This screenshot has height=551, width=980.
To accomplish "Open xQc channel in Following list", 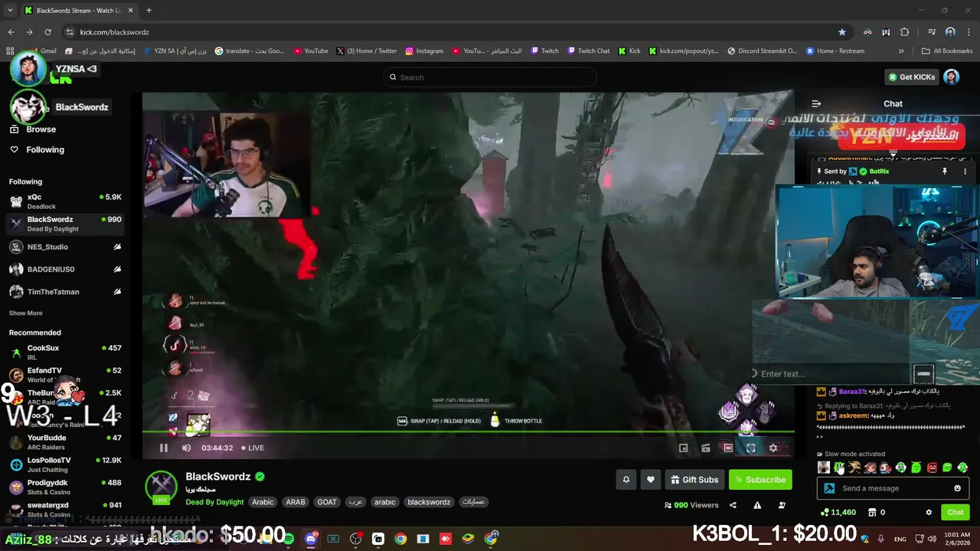I will pos(65,201).
